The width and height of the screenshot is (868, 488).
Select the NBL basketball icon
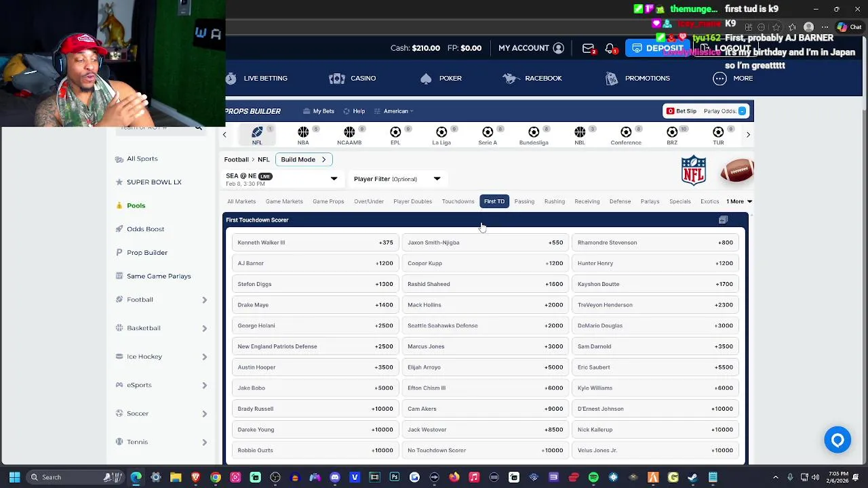580,135
